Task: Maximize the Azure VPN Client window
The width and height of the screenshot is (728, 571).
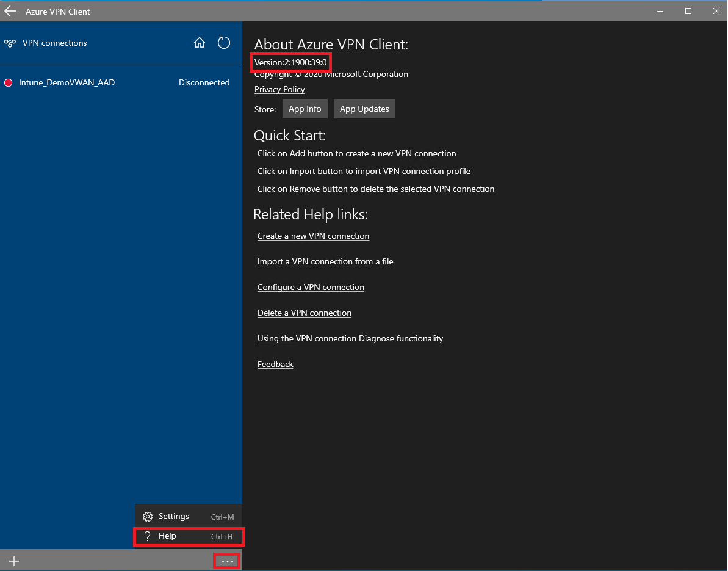Action: (688, 11)
